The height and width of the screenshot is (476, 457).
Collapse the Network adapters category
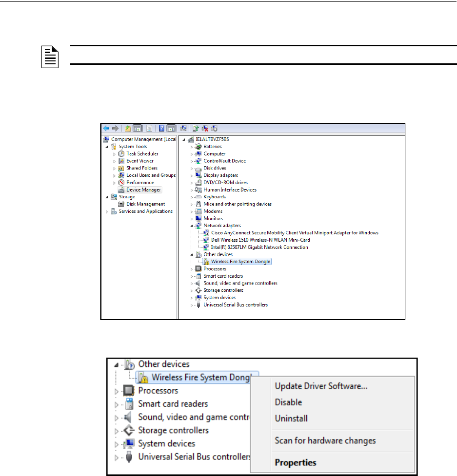191,226
